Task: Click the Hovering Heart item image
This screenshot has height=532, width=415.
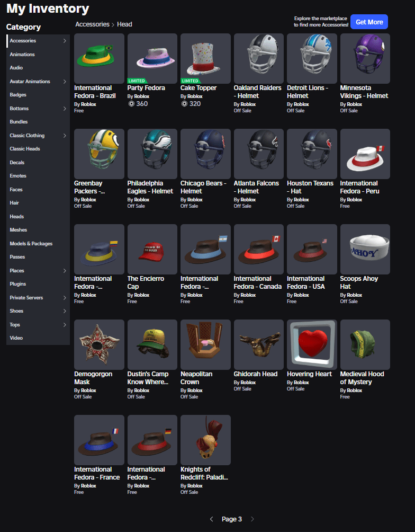Action: pos(311,344)
